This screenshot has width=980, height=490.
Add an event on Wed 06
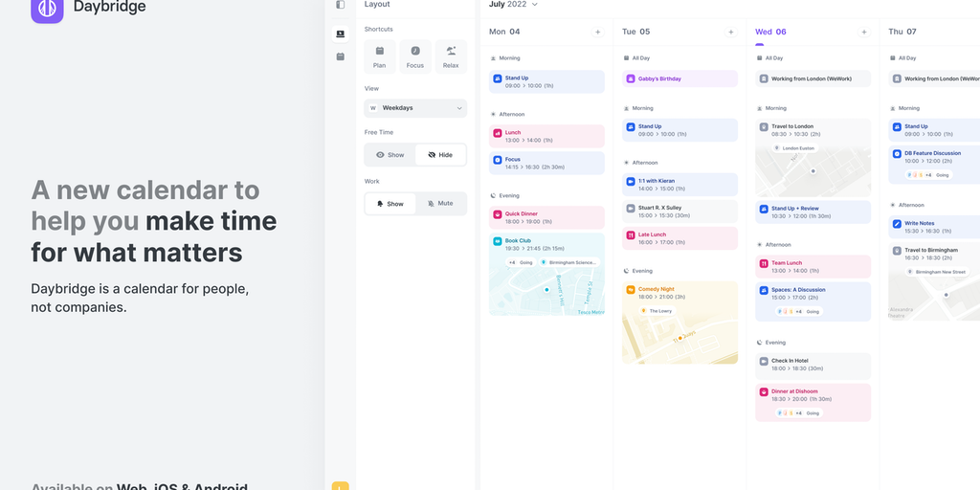pyautogui.click(x=864, y=32)
